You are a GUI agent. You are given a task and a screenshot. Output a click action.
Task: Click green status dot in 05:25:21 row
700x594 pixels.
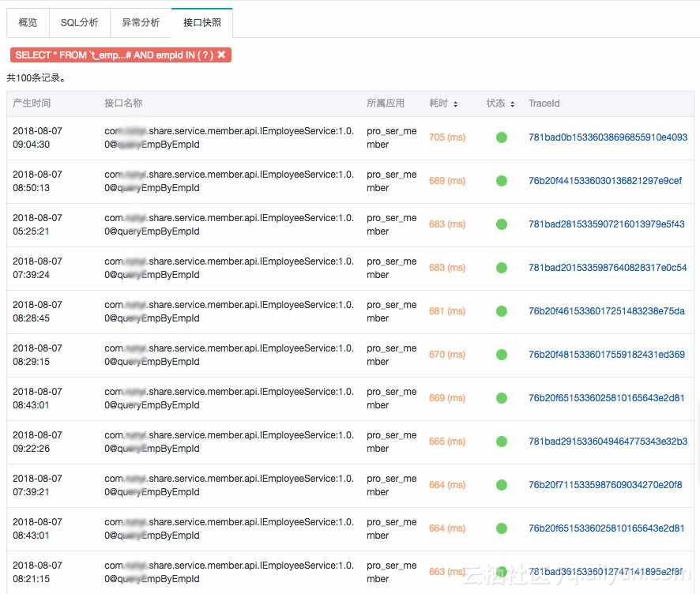pyautogui.click(x=502, y=224)
